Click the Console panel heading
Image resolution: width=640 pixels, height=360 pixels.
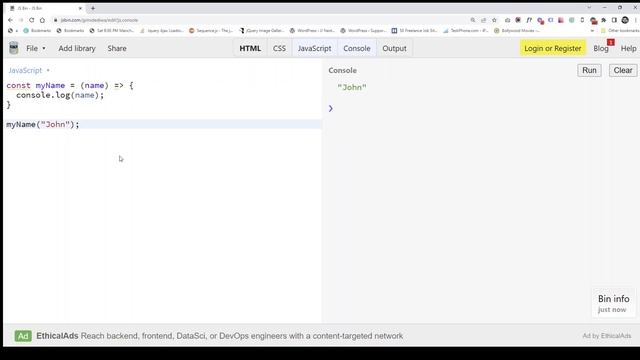click(x=342, y=70)
